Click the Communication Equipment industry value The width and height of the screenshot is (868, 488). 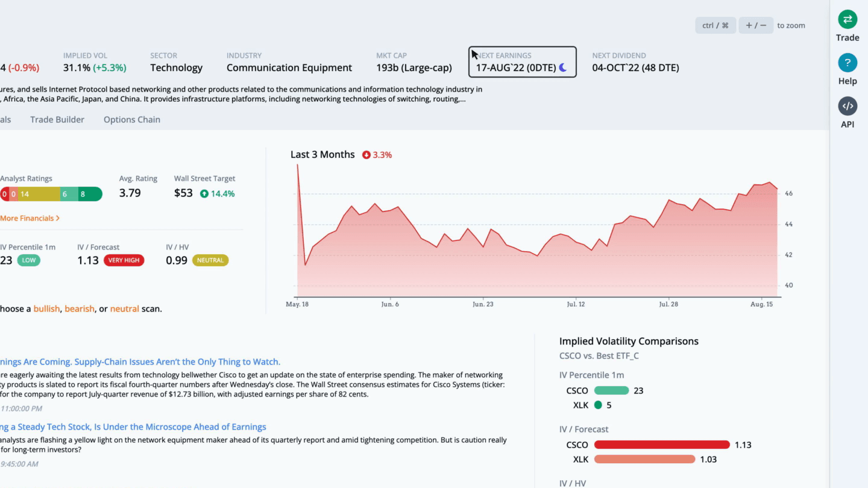(x=289, y=67)
